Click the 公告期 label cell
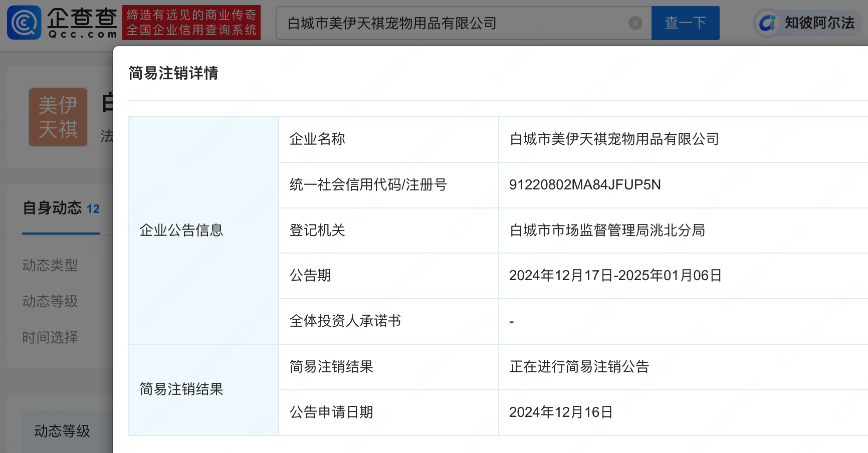 [388, 276]
